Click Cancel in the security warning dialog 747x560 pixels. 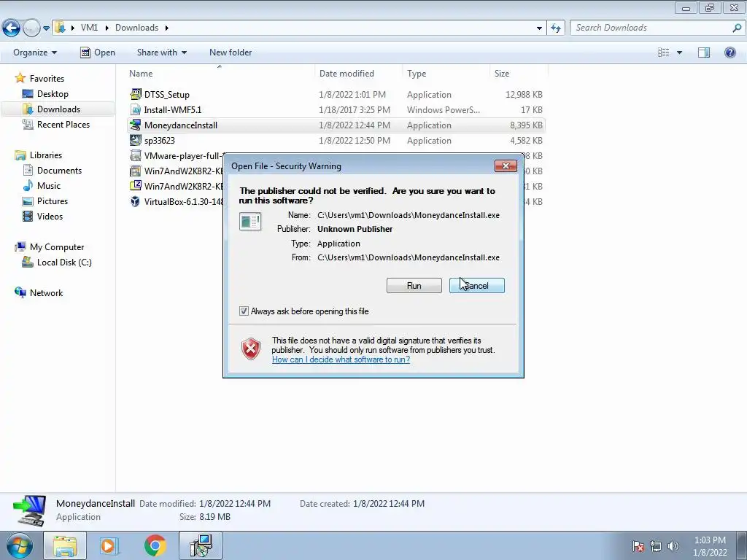coord(477,286)
